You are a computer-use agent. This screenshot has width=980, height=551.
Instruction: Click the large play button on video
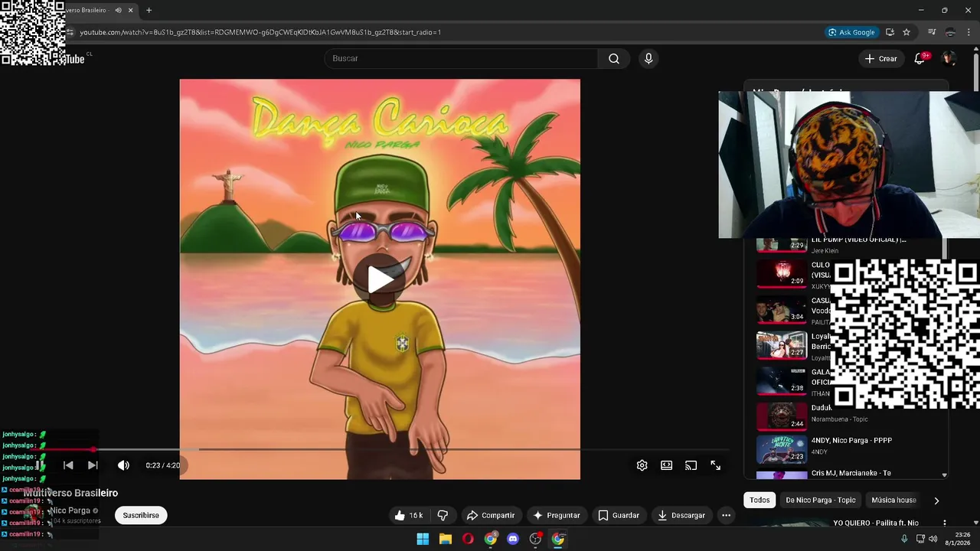tap(381, 279)
